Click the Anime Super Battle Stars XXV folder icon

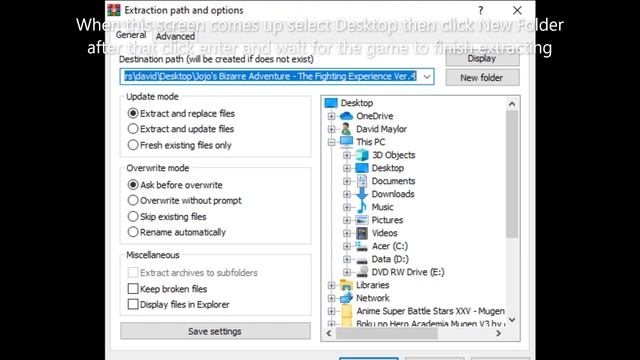[x=346, y=311]
